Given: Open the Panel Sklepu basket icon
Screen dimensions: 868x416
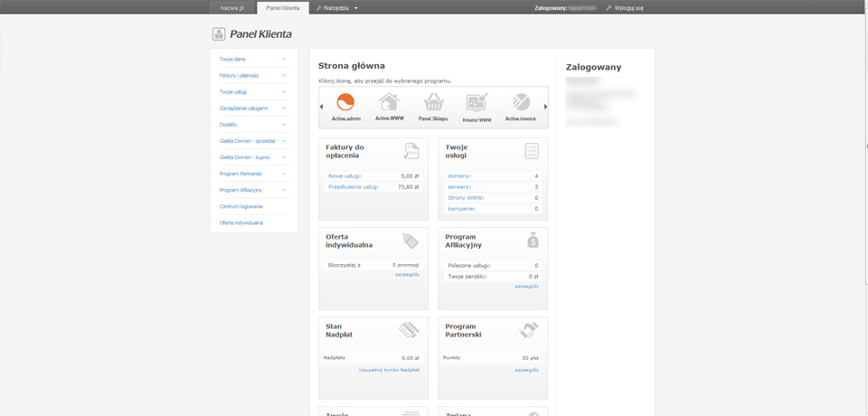Looking at the screenshot, I should click(433, 102).
